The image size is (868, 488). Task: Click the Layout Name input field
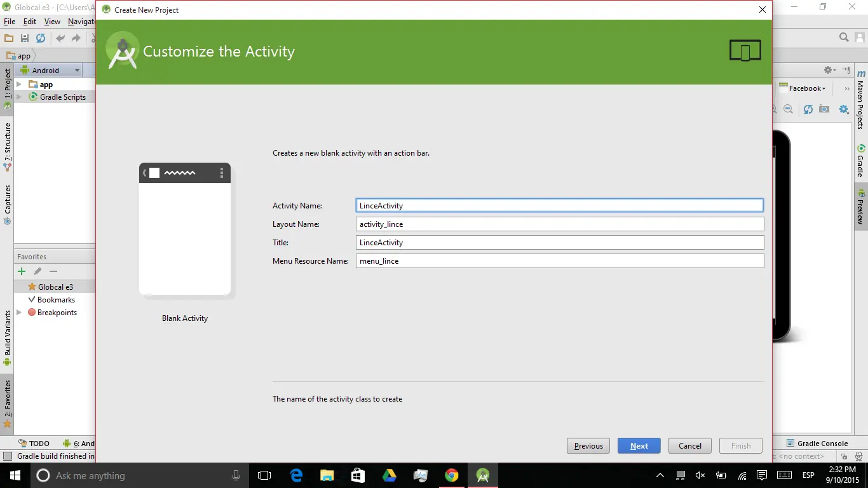[x=560, y=224]
